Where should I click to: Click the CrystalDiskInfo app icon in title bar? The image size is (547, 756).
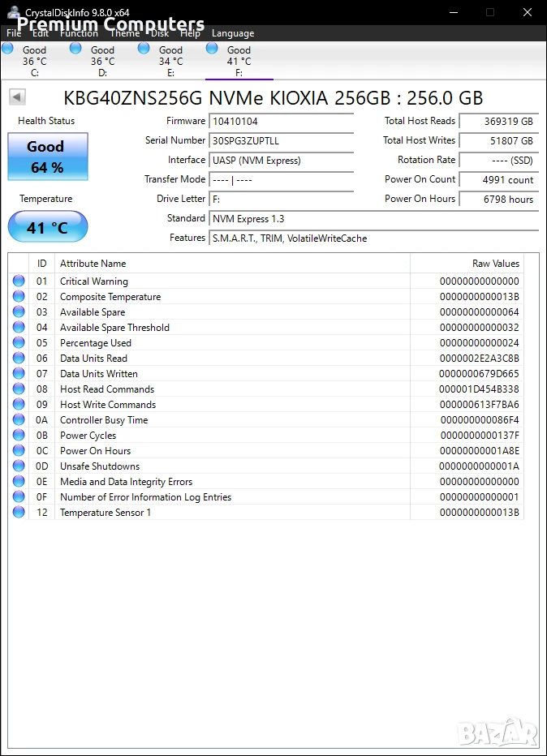pos(14,12)
